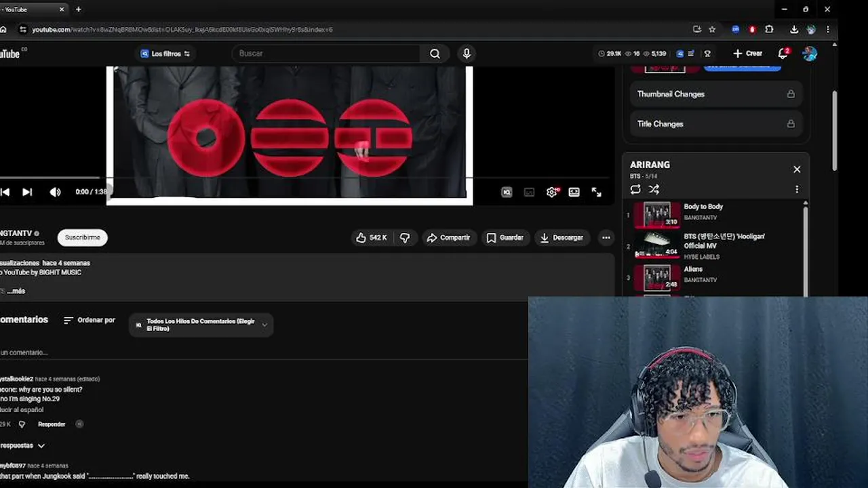
Task: Open the Compartir share dialog
Action: coord(448,238)
